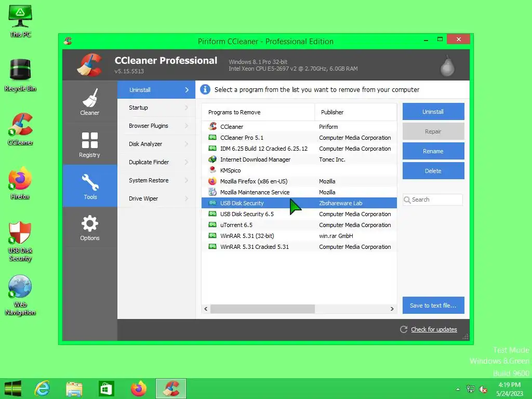Click the Mozilla Maintenance Service row icon
The image size is (532, 399).
click(x=212, y=192)
